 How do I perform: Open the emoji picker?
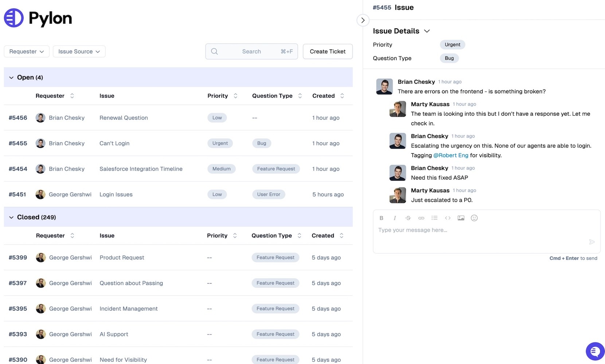click(474, 218)
